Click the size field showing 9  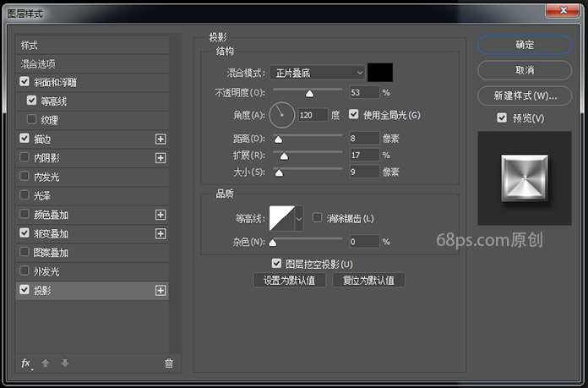(x=364, y=172)
